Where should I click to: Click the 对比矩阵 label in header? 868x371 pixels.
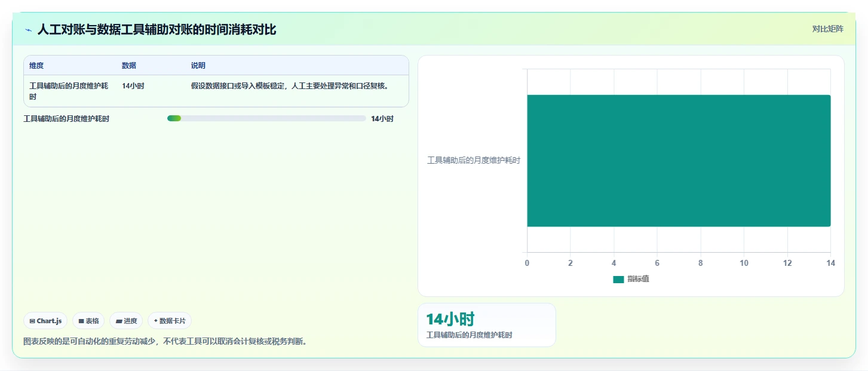827,29
